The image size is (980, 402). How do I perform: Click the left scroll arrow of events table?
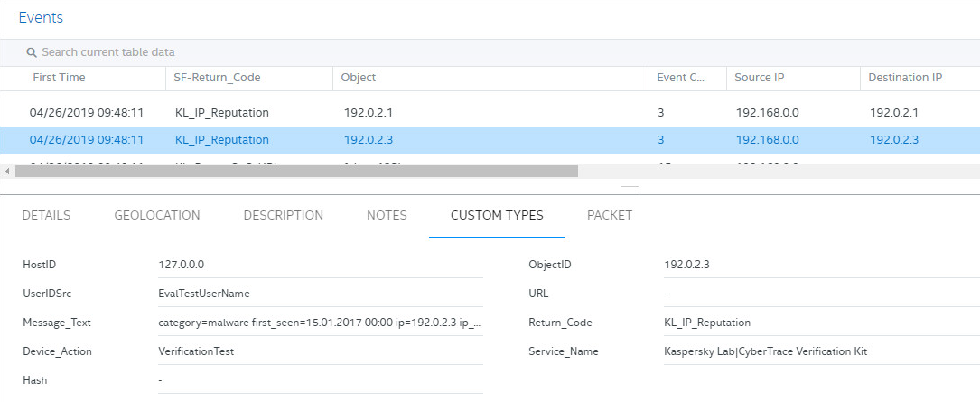click(x=7, y=171)
